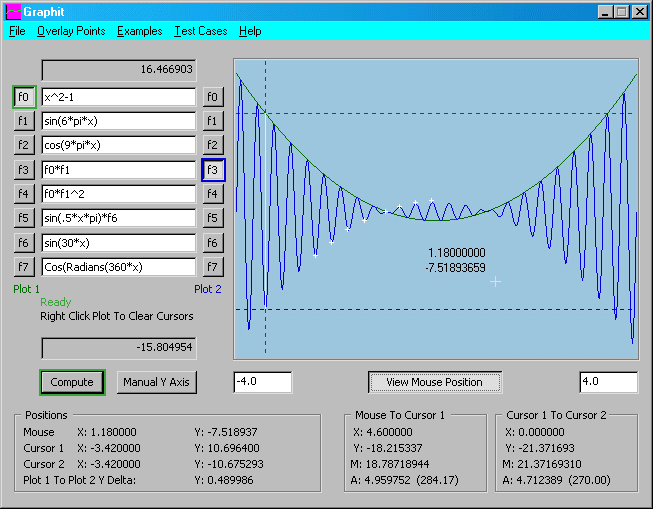Select f2 for Plot 1
653x509 pixels.
24,145
